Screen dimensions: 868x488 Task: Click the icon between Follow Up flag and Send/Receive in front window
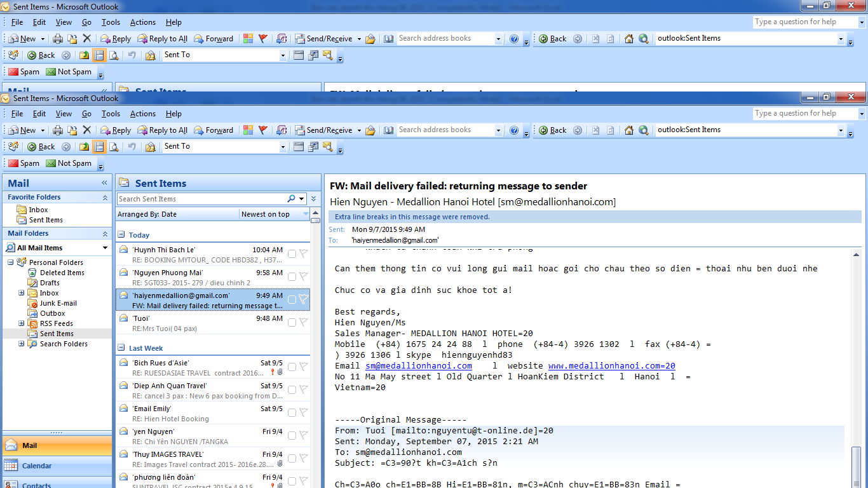281,130
